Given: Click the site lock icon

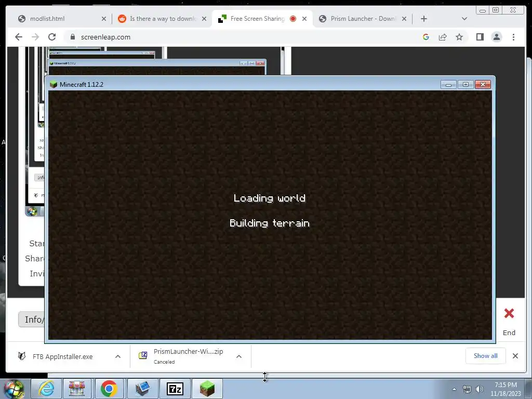Looking at the screenshot, I should click(72, 37).
